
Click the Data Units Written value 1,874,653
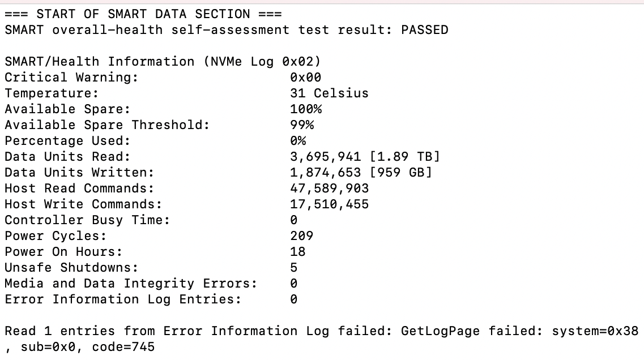click(x=325, y=173)
